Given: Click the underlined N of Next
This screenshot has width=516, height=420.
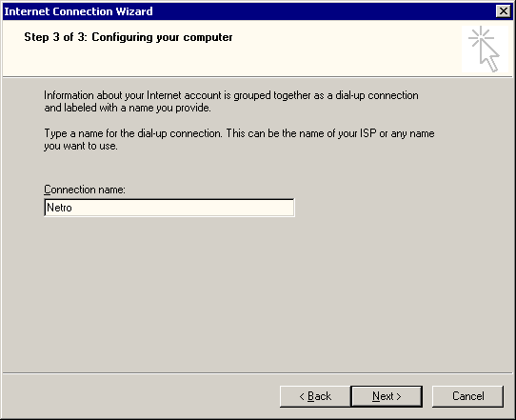Looking at the screenshot, I should (376, 396).
